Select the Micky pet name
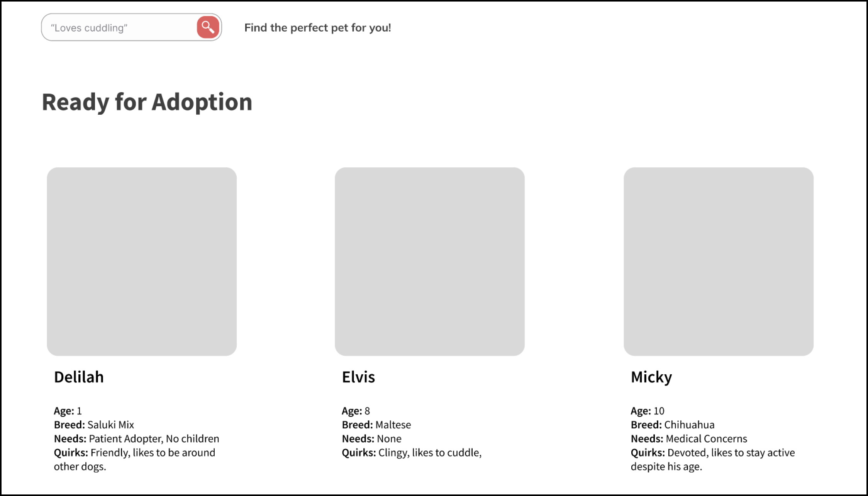 (x=651, y=377)
